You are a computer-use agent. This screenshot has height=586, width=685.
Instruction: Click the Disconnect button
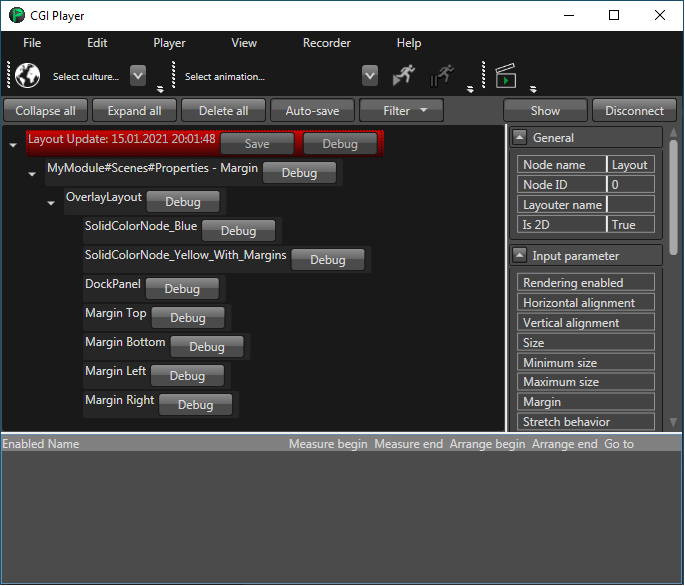pyautogui.click(x=634, y=111)
